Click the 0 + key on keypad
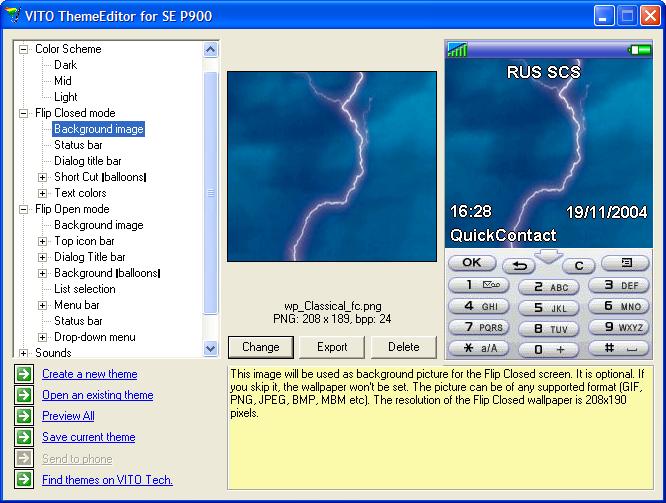This screenshot has height=503, width=666. click(x=549, y=350)
